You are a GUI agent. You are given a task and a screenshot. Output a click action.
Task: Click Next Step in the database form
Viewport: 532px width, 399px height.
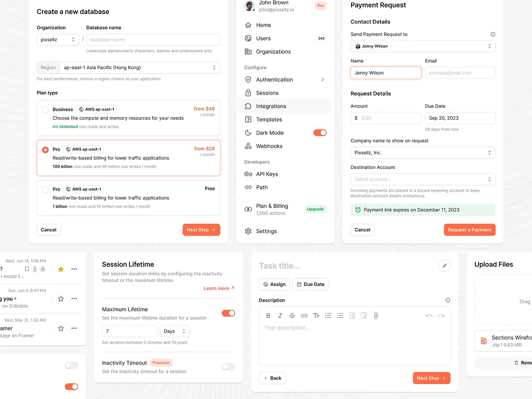(x=201, y=230)
